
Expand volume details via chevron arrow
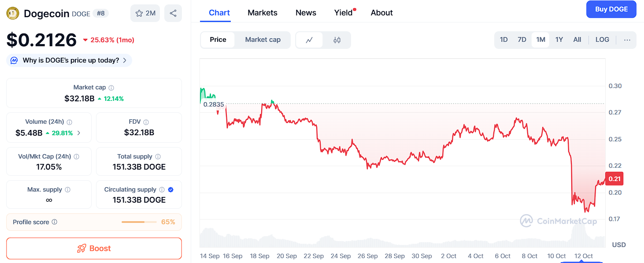click(79, 133)
